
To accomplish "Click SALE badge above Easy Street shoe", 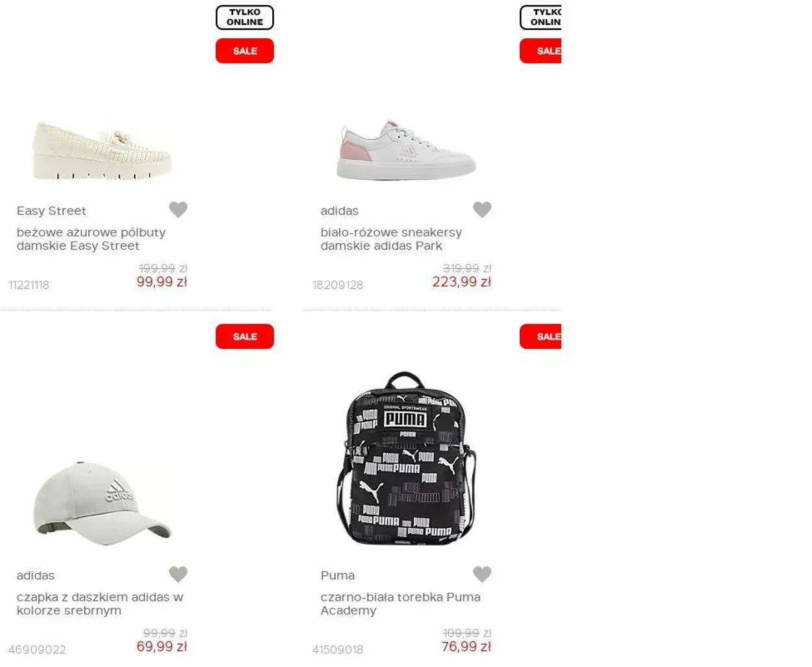I will 245,51.
